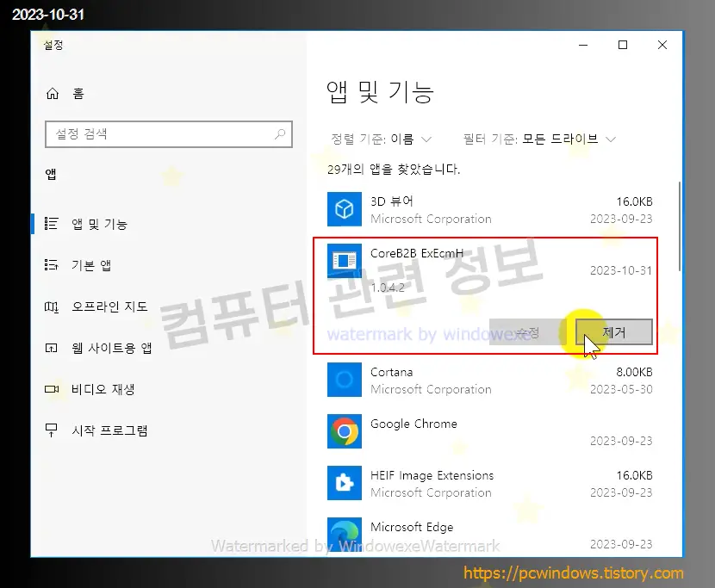Click the 3D 뷰어 app icon
This screenshot has height=588, width=715.
(345, 209)
